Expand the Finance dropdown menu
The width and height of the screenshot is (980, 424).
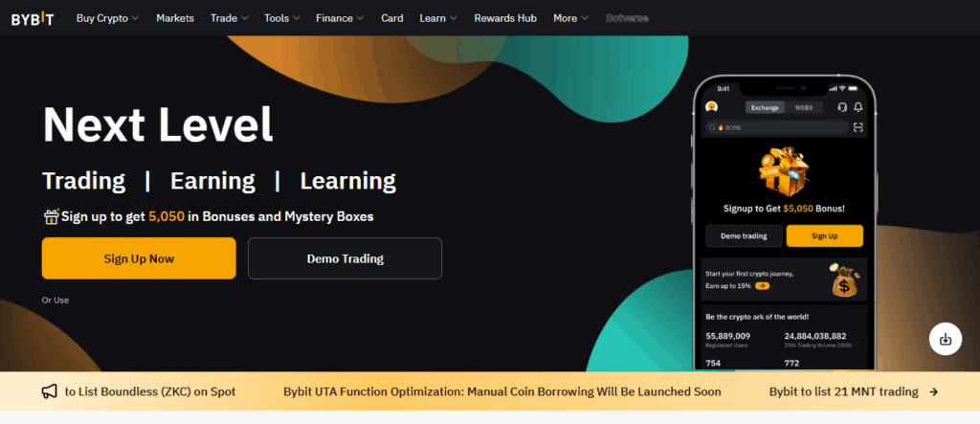pos(340,18)
